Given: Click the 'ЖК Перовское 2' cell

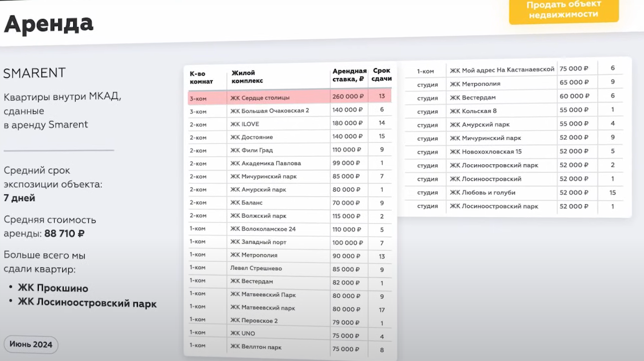Looking at the screenshot, I should coord(254,321).
